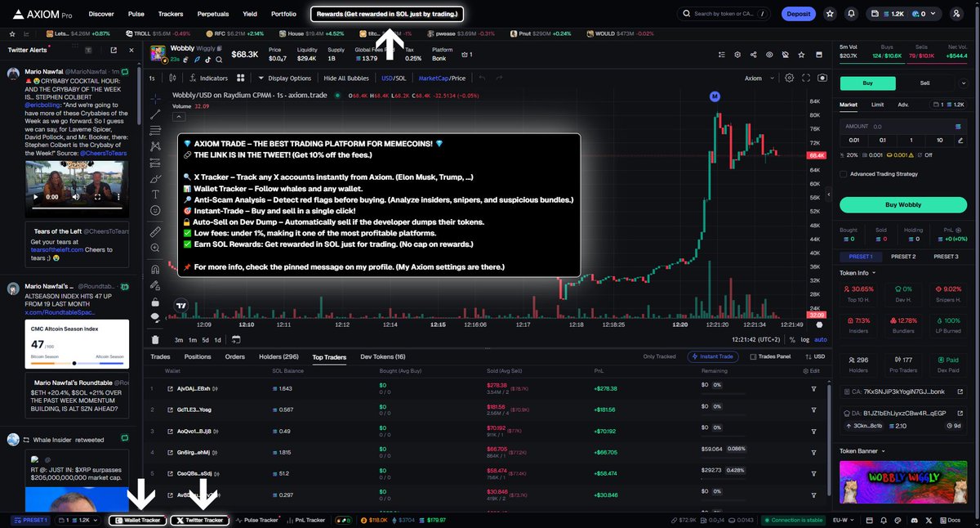Filter the AjvDAj...EBxh trader row

click(813, 388)
